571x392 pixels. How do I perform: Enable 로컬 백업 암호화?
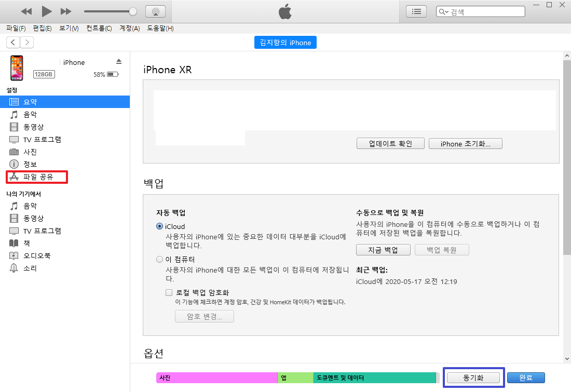pyautogui.click(x=169, y=292)
